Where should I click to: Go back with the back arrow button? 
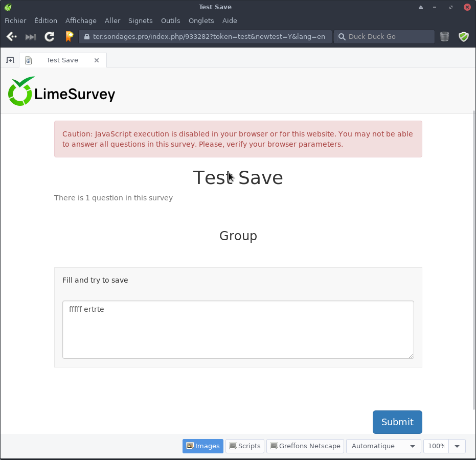coord(11,37)
